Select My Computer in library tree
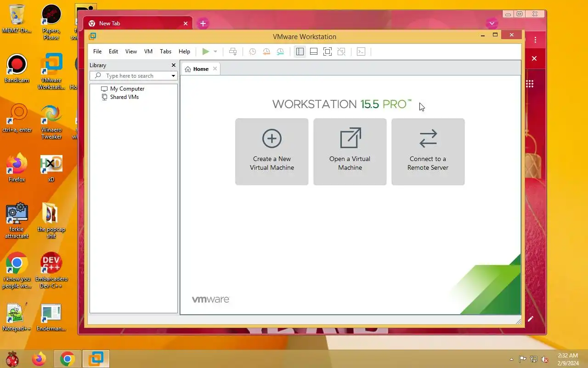The image size is (588, 368). tap(127, 89)
